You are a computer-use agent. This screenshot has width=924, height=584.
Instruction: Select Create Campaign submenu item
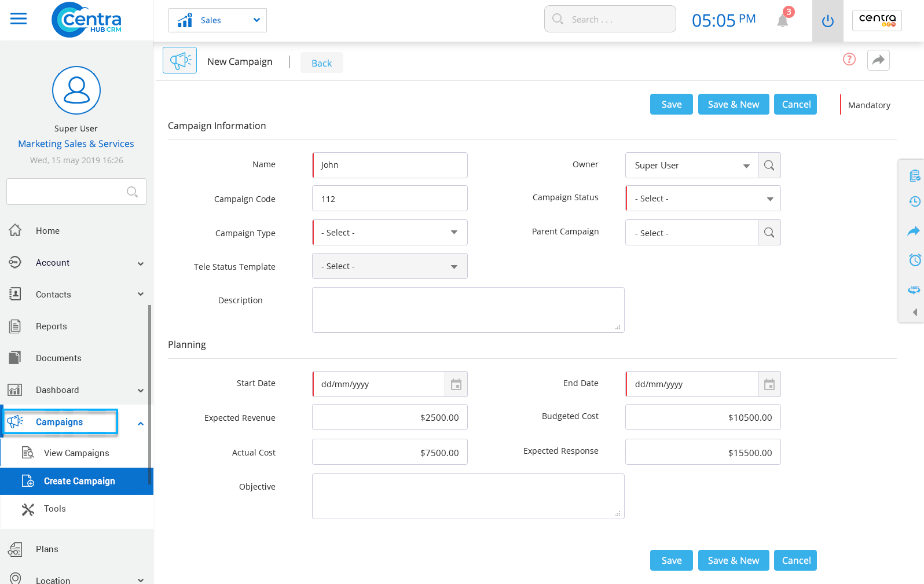pyautogui.click(x=76, y=481)
